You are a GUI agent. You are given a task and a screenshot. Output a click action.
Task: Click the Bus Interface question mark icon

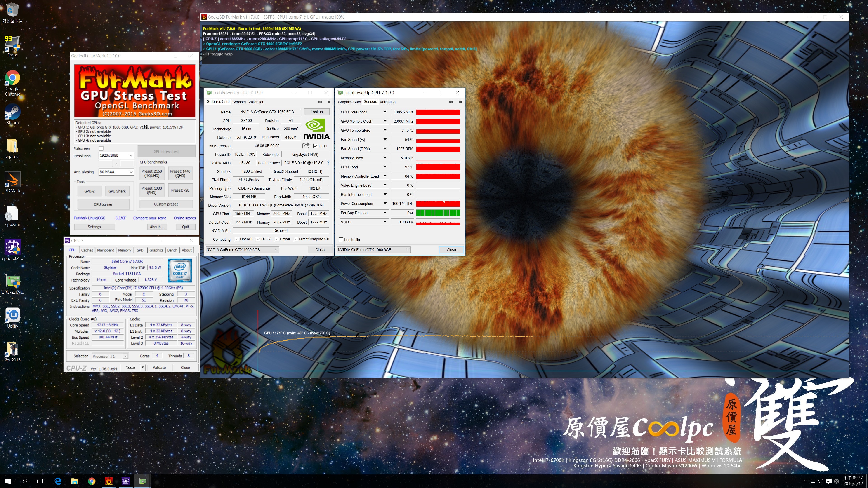[x=328, y=163]
